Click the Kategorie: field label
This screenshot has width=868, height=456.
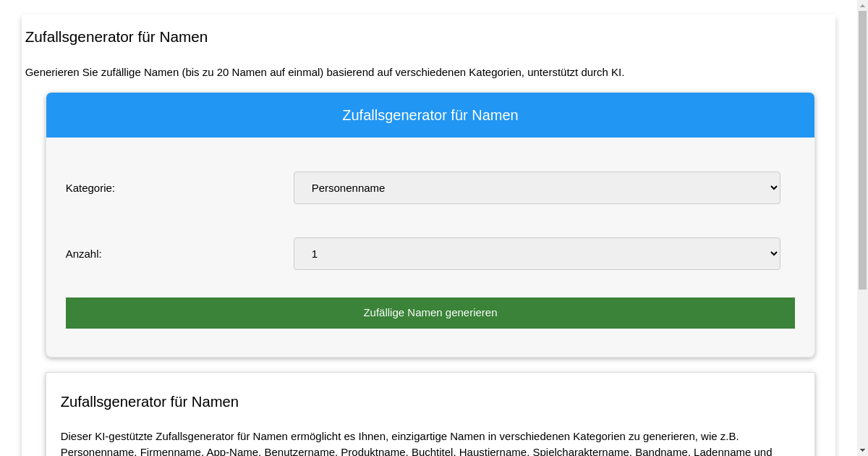tap(90, 187)
